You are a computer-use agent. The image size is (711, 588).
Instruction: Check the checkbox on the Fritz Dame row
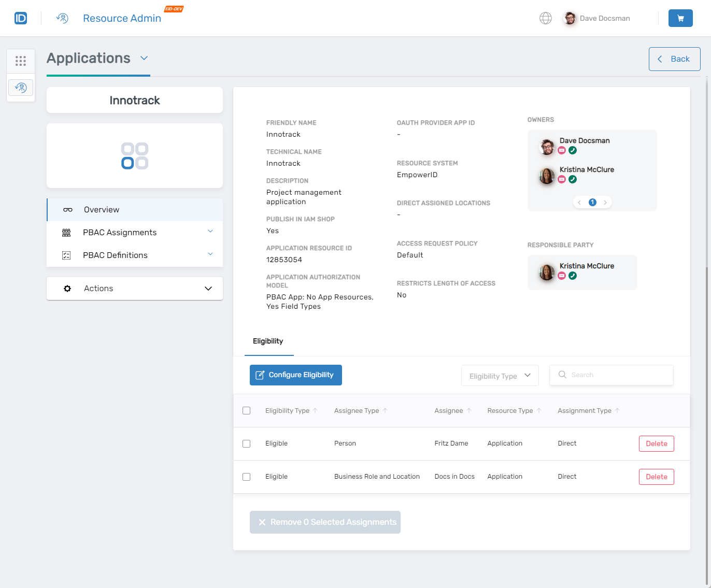[247, 443]
